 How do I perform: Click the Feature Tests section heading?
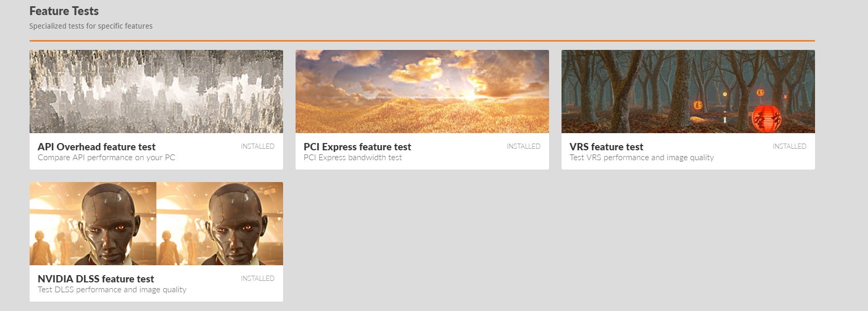click(x=64, y=11)
